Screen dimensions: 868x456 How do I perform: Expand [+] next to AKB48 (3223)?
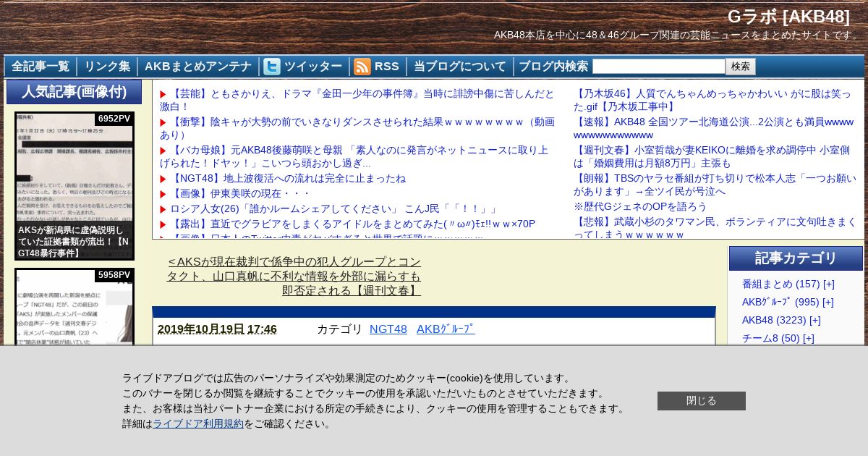[815, 320]
